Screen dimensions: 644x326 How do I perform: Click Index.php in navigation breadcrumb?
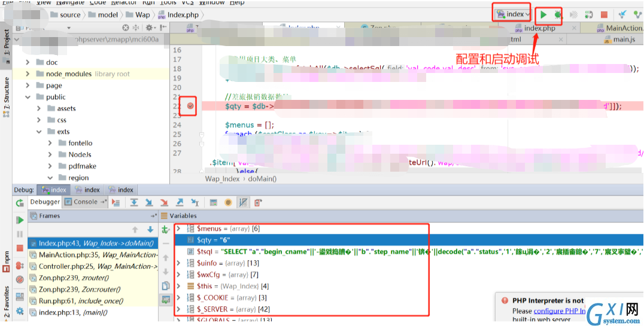[178, 15]
